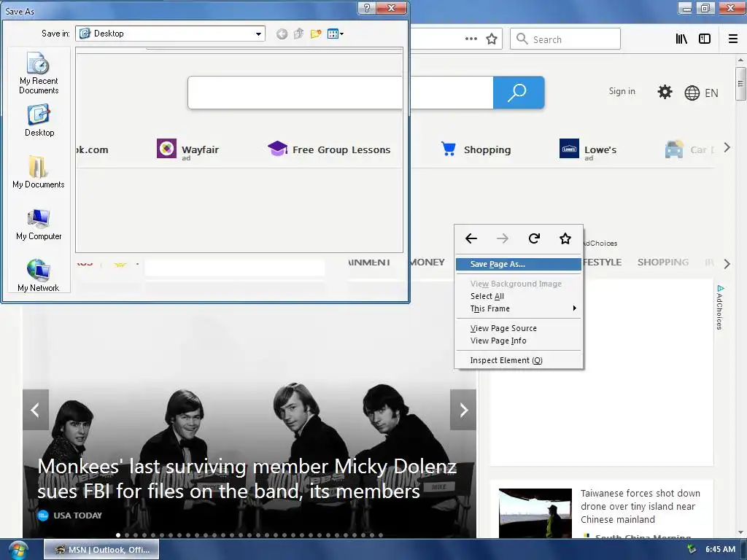The width and height of the screenshot is (747, 560).
Task: Open the Firefox Library icon
Action: [681, 39]
